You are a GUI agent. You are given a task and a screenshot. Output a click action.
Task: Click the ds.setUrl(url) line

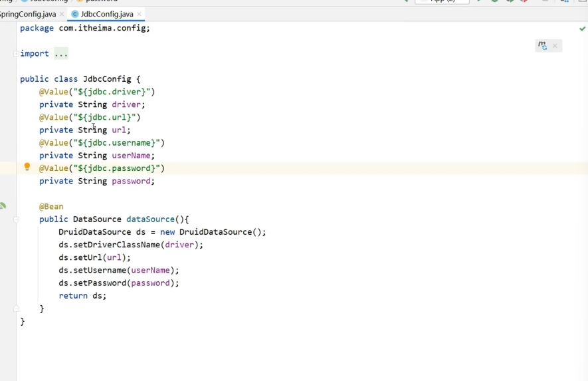coord(94,258)
